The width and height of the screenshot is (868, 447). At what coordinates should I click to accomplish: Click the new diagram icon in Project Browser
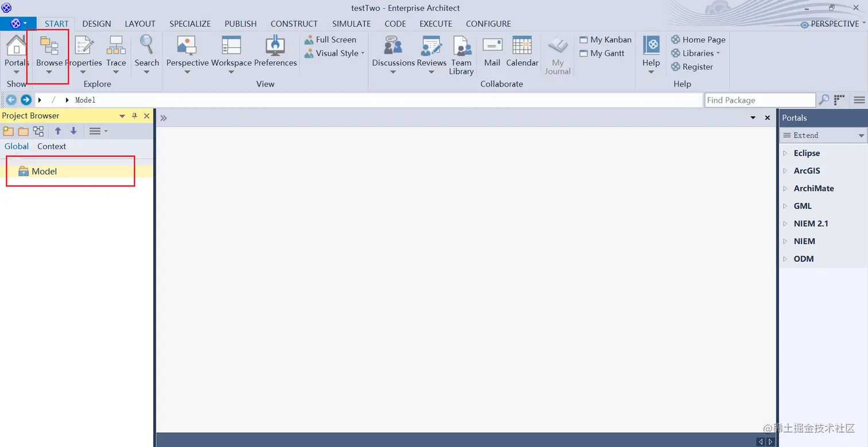click(x=38, y=131)
